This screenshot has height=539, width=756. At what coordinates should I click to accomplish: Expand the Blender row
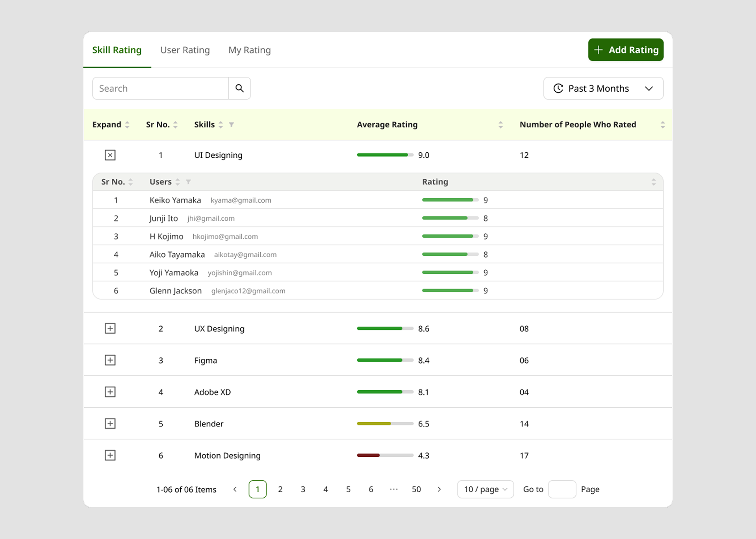(110, 424)
